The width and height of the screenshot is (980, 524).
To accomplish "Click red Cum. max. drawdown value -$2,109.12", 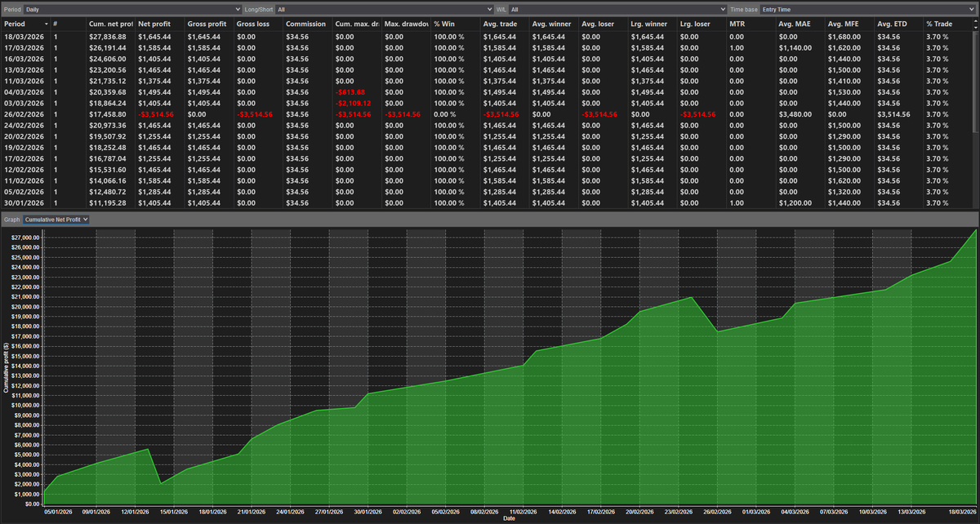I will coord(353,103).
